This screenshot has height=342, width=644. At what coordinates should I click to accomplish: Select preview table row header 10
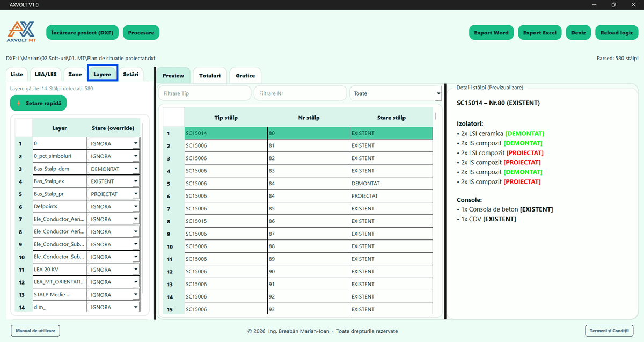(173, 246)
